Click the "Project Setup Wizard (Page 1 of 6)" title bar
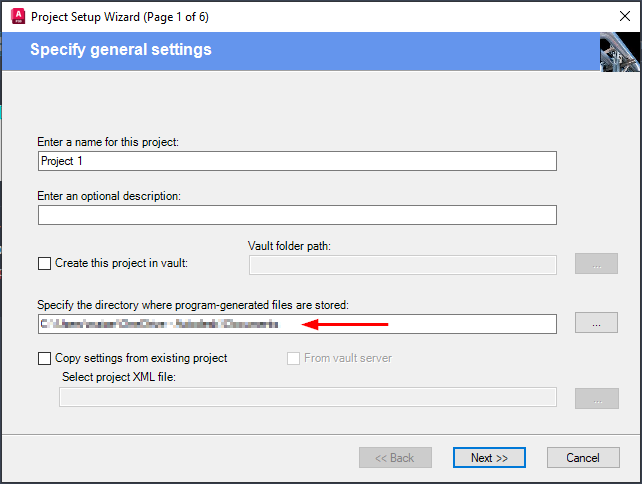The width and height of the screenshot is (642, 484). point(120,17)
